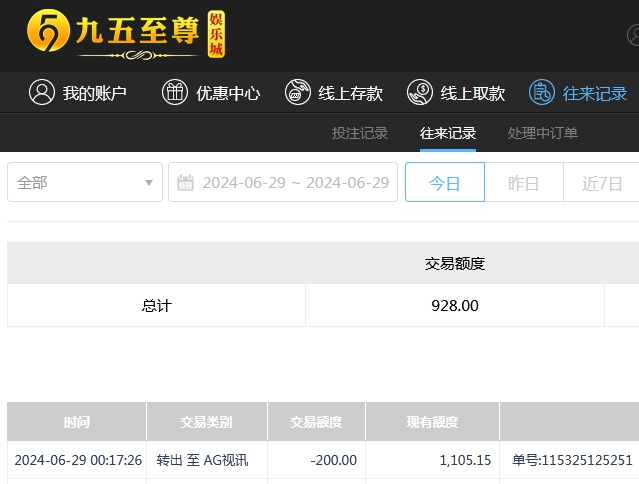Click order number 单号:115325125251
Screen dimensions: 639x484
[x=572, y=460]
